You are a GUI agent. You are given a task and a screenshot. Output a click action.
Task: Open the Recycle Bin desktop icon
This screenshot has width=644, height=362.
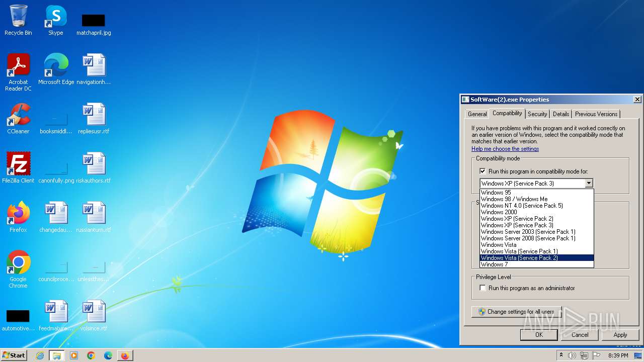click(x=18, y=20)
